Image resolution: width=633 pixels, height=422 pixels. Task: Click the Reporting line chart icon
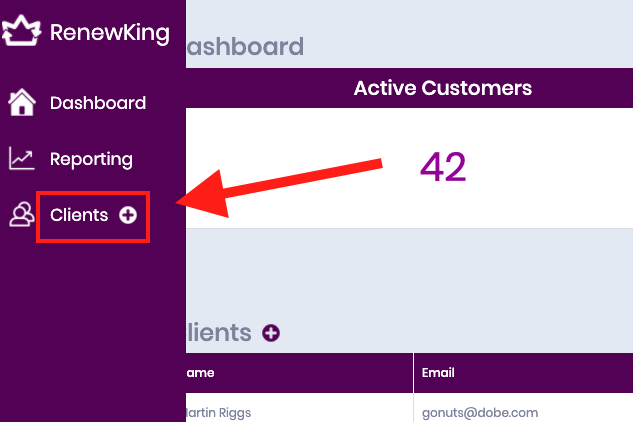22,158
